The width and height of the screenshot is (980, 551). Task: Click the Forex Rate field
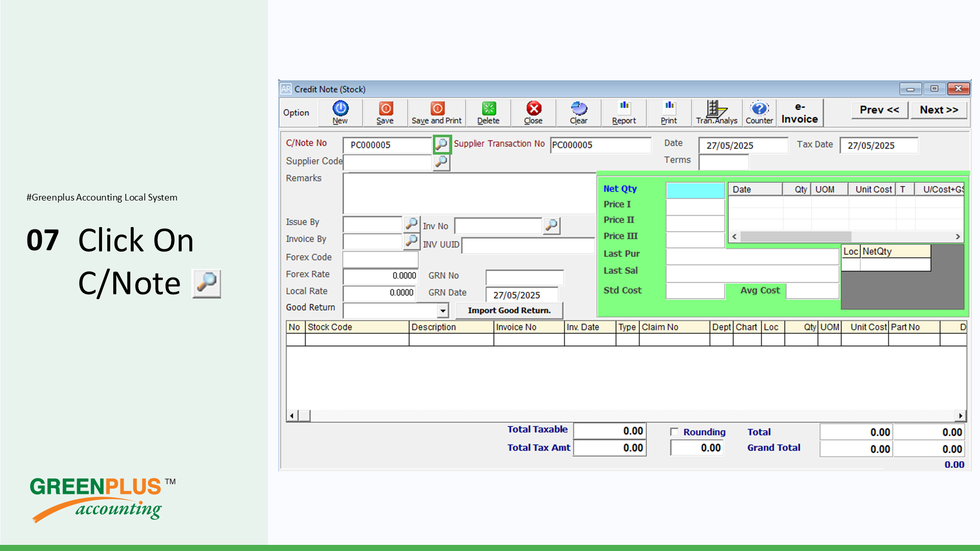(x=381, y=276)
